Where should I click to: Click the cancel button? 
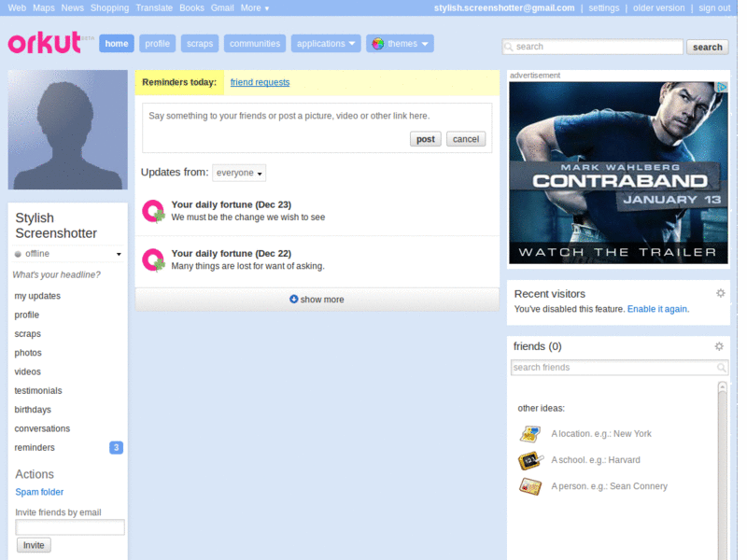466,139
